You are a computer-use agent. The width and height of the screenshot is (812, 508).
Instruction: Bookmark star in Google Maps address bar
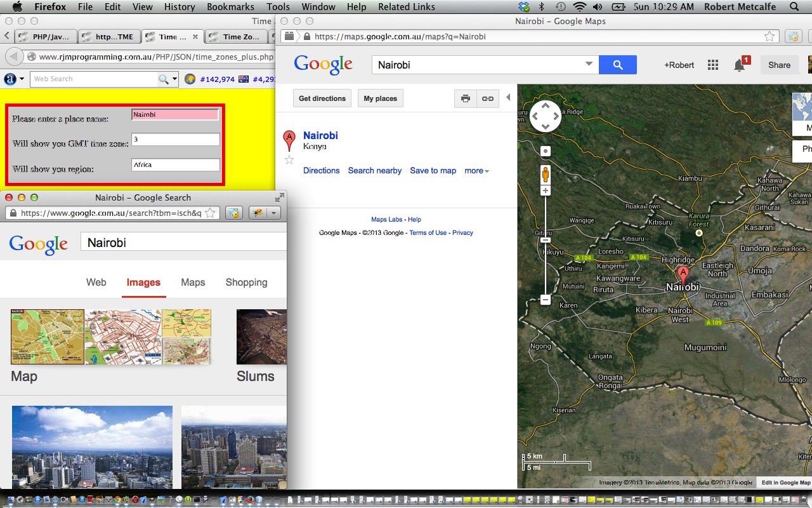click(x=769, y=36)
